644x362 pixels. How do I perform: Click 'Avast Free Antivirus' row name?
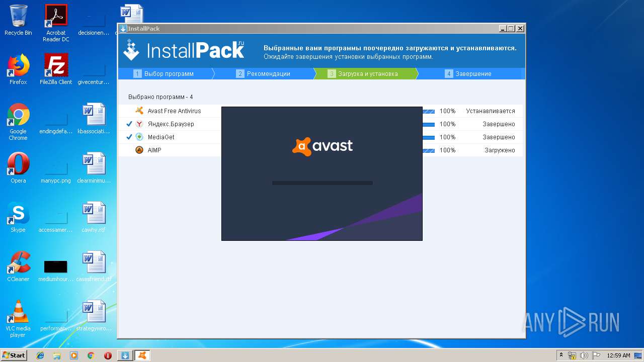click(174, 111)
